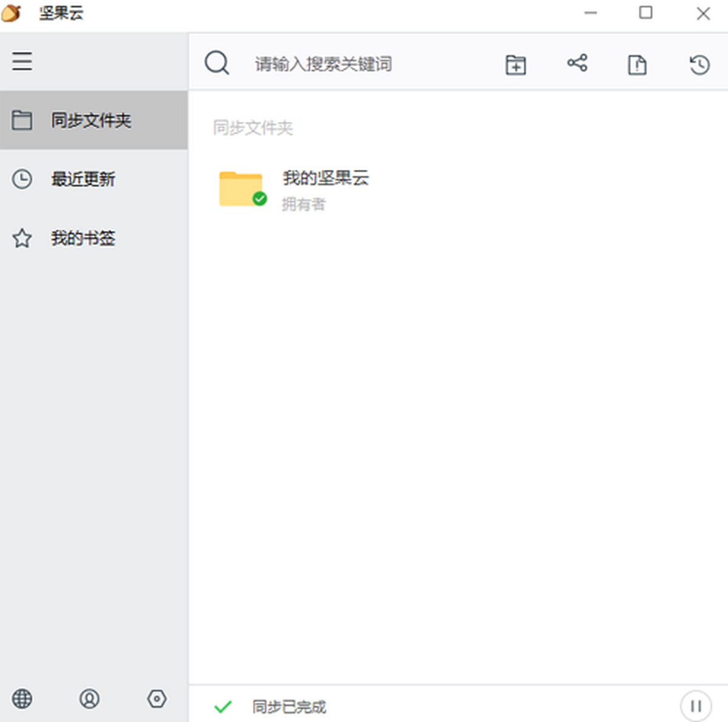Open file history via the clock icon
The height and width of the screenshot is (722, 728).
[x=699, y=64]
